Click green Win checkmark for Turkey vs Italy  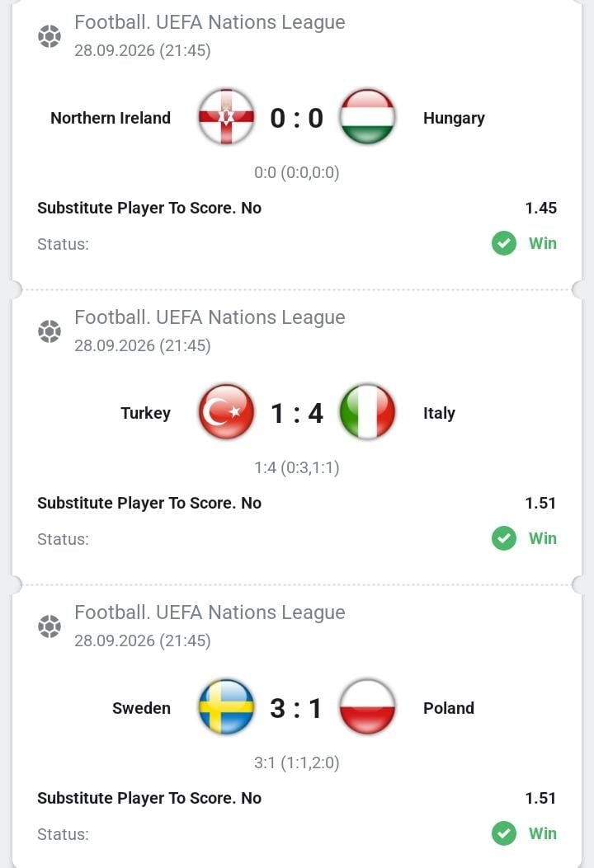[x=504, y=538]
